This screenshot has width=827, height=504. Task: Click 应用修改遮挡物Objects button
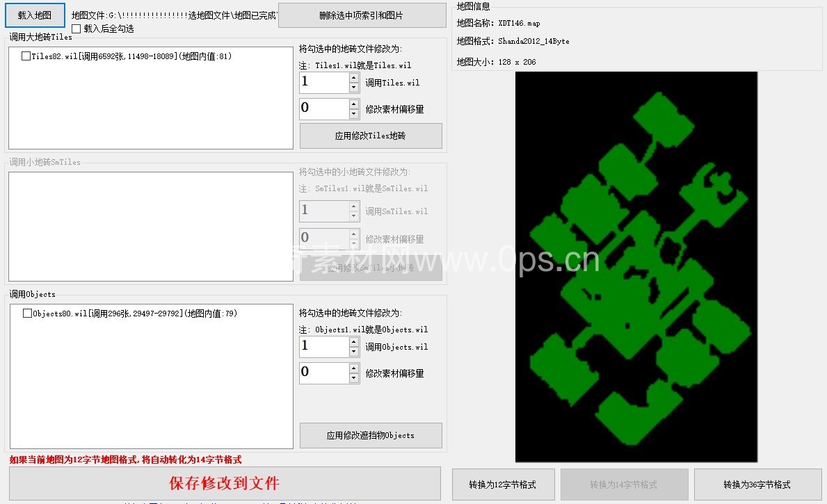click(x=371, y=435)
